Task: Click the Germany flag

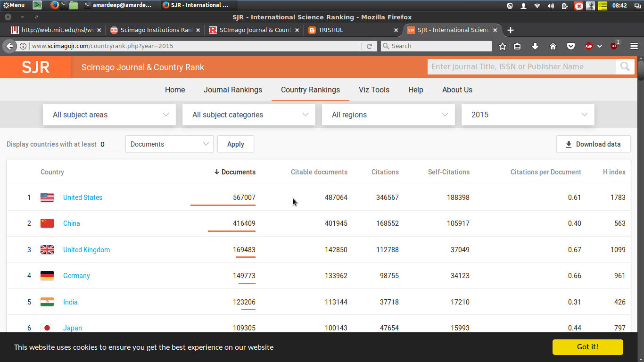Action: [x=47, y=276]
